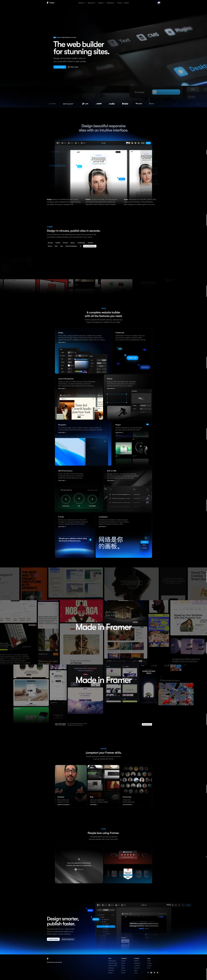Click the Whereby logo in the brand strip
Screen dimensions: 207x980
tap(139, 103)
